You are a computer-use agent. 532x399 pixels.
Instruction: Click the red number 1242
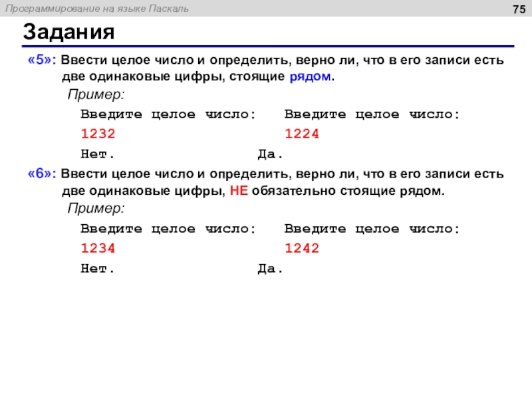pyautogui.click(x=302, y=248)
